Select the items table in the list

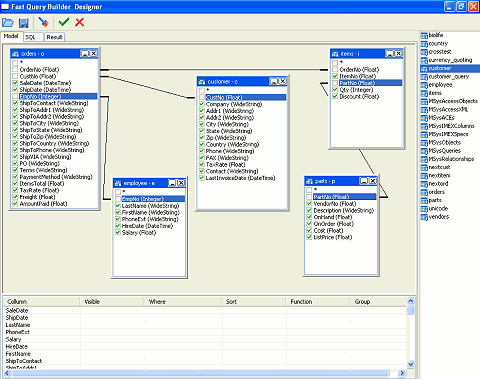pyautogui.click(x=435, y=93)
